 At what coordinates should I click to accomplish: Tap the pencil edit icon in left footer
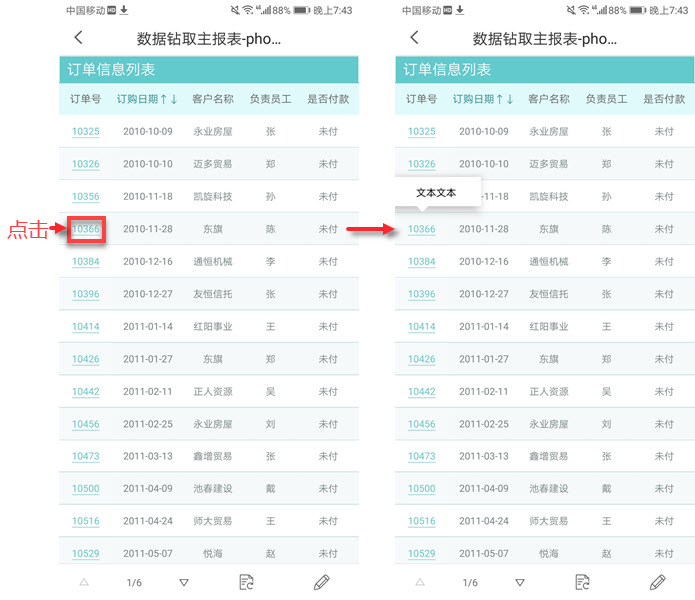pyautogui.click(x=321, y=582)
